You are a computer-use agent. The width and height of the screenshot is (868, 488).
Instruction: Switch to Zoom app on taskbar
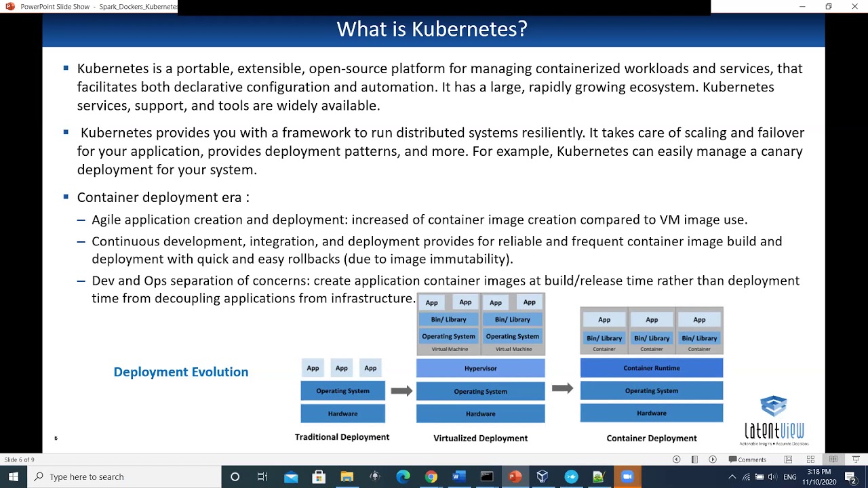[627, 476]
